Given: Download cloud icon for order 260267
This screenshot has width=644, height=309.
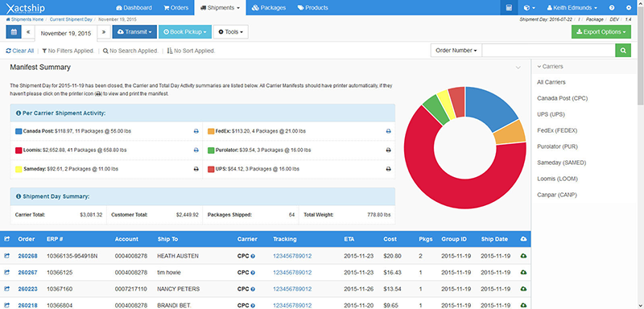Looking at the screenshot, I should [x=524, y=272].
